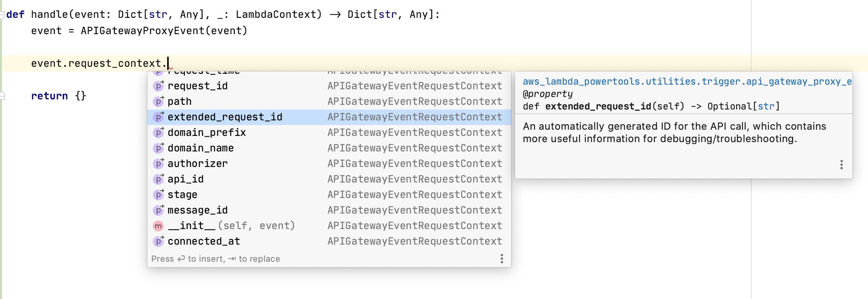The image size is (868, 299).
Task: Click the property icon beside request_id
Action: (158, 86)
